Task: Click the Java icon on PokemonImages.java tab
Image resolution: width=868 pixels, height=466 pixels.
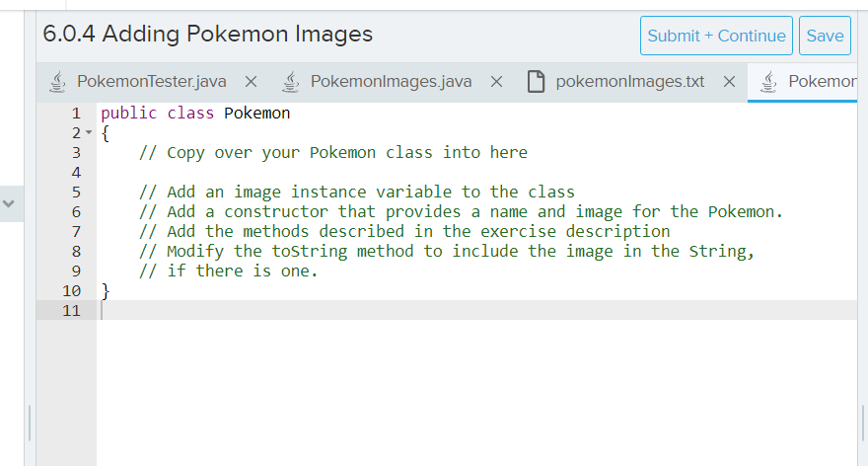Action: coord(291,82)
